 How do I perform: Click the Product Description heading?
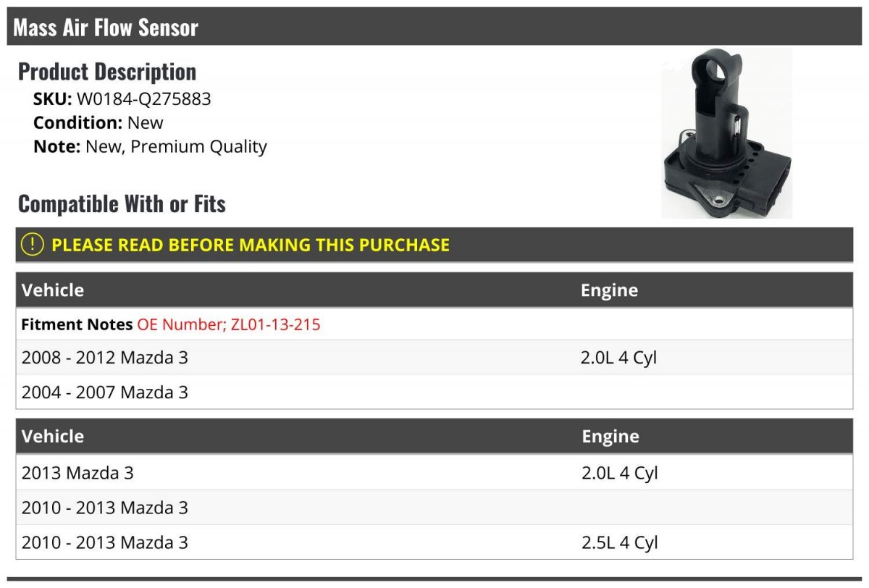107,71
